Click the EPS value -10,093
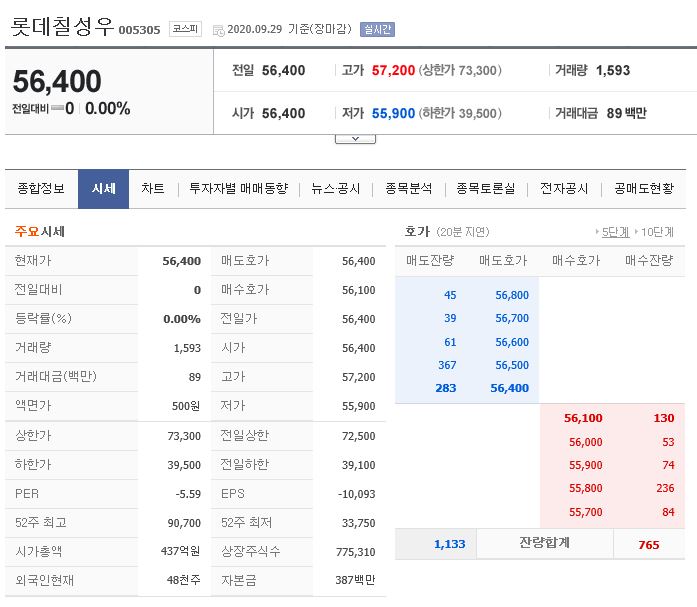Image resolution: width=697 pixels, height=607 pixels. pyautogui.click(x=357, y=494)
